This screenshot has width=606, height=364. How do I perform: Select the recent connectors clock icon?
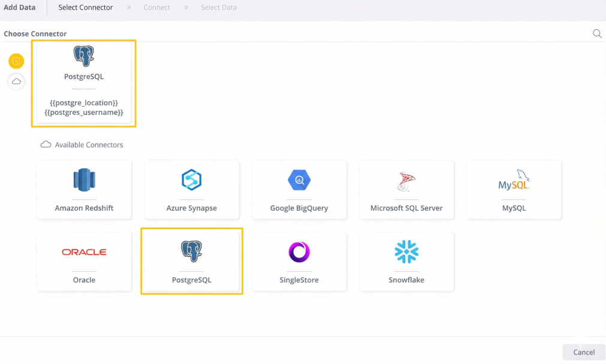click(x=16, y=61)
